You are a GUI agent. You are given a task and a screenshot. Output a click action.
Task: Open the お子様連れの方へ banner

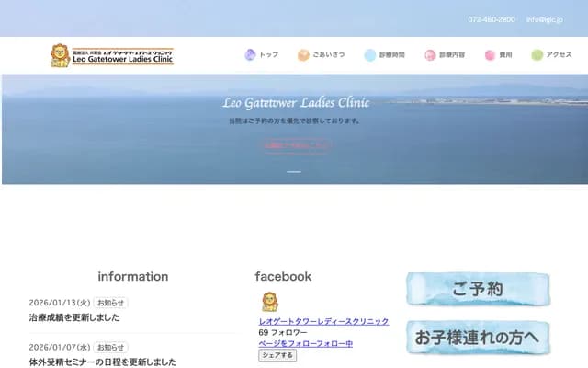pos(478,336)
